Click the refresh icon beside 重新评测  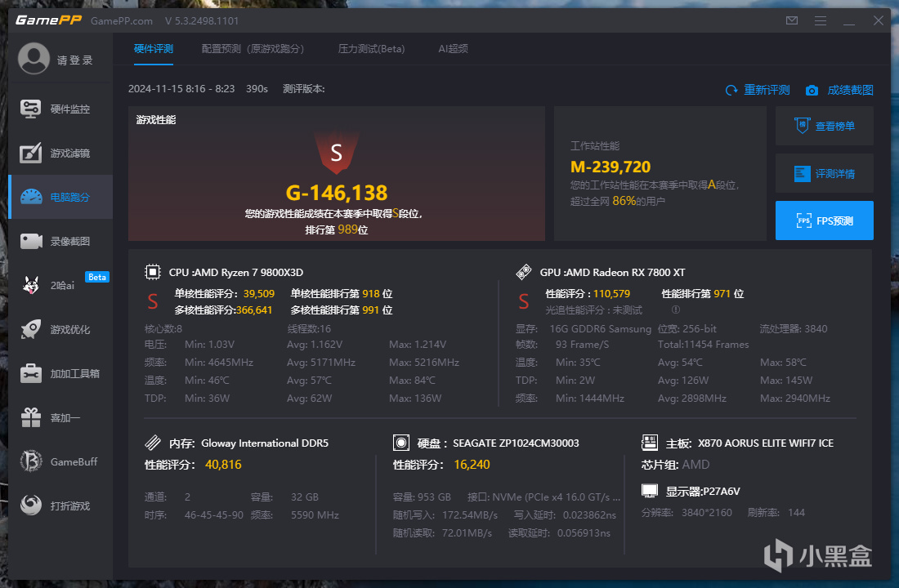(731, 90)
